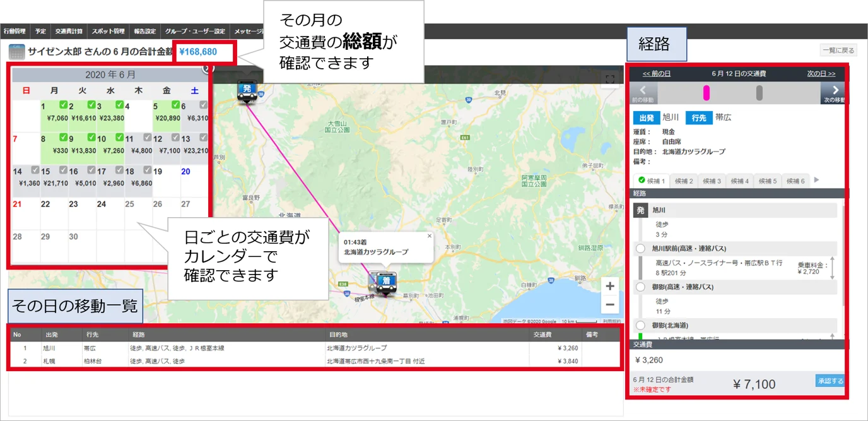Zoom in the map with plus button
Screen dimensions: 868x421
pos(610,286)
